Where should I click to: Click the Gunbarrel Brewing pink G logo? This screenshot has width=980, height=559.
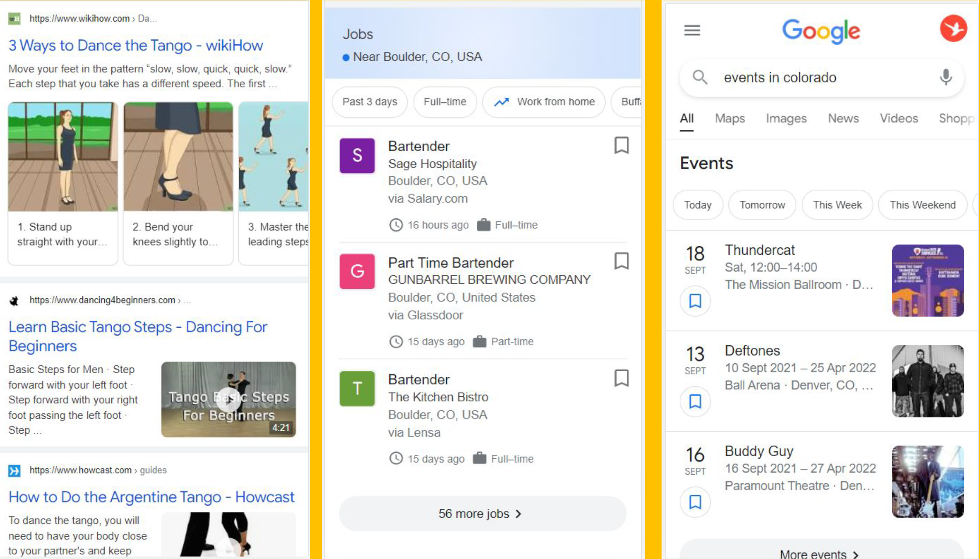tap(357, 271)
